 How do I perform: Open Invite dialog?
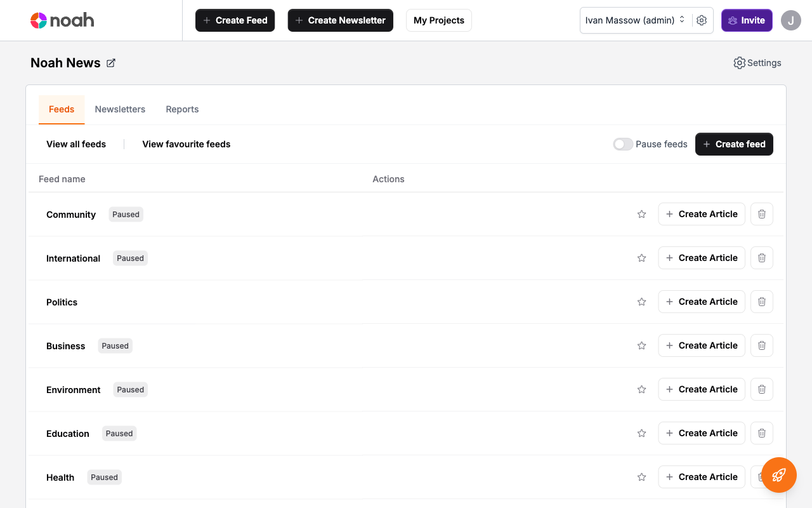click(747, 20)
